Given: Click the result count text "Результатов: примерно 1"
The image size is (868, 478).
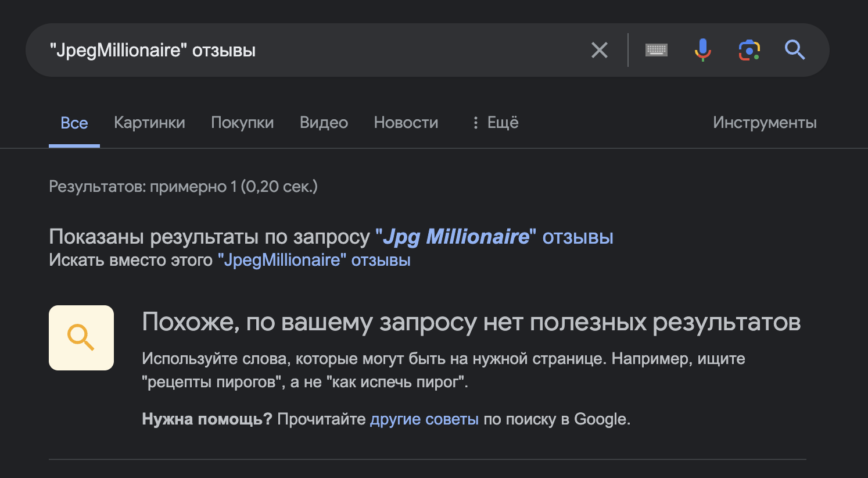Looking at the screenshot, I should point(142,187).
